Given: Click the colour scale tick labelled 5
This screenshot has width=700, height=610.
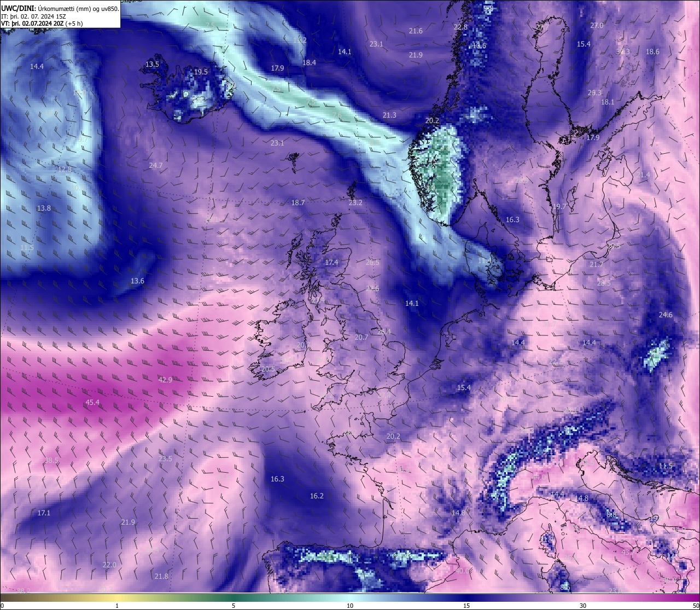Looking at the screenshot, I should (234, 606).
